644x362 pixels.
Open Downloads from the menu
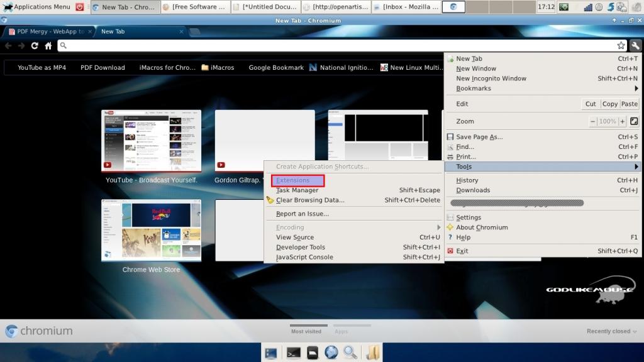[542, 190]
